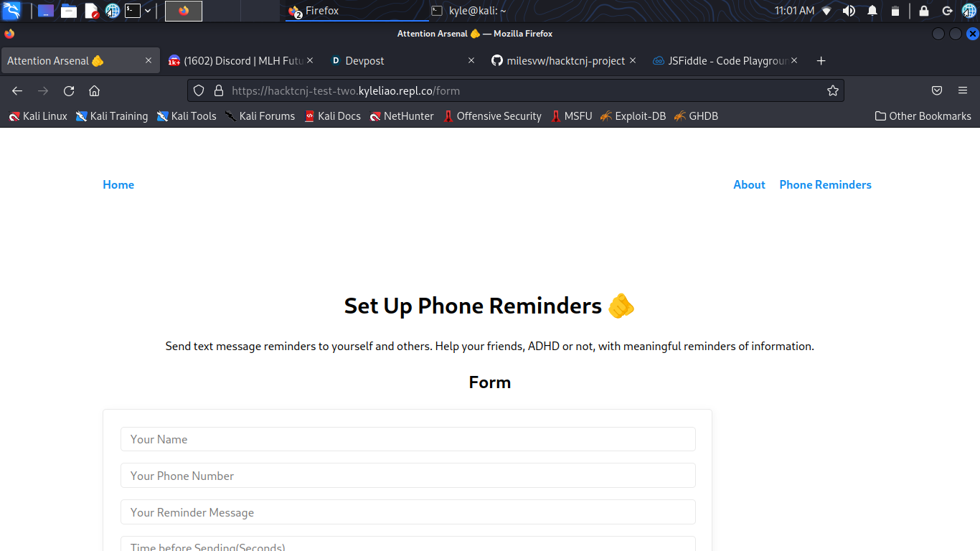Open the Pocket save icon
The width and height of the screenshot is (980, 551).
pyautogui.click(x=937, y=91)
